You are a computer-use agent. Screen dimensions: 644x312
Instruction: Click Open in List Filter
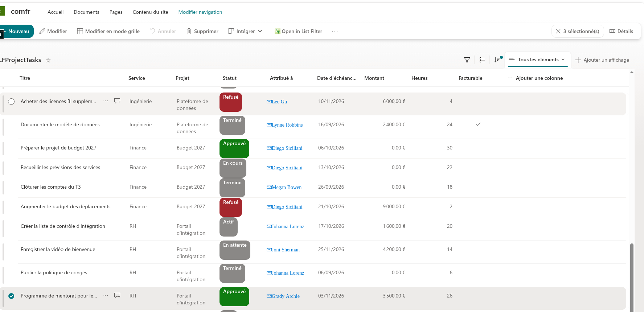click(x=298, y=31)
